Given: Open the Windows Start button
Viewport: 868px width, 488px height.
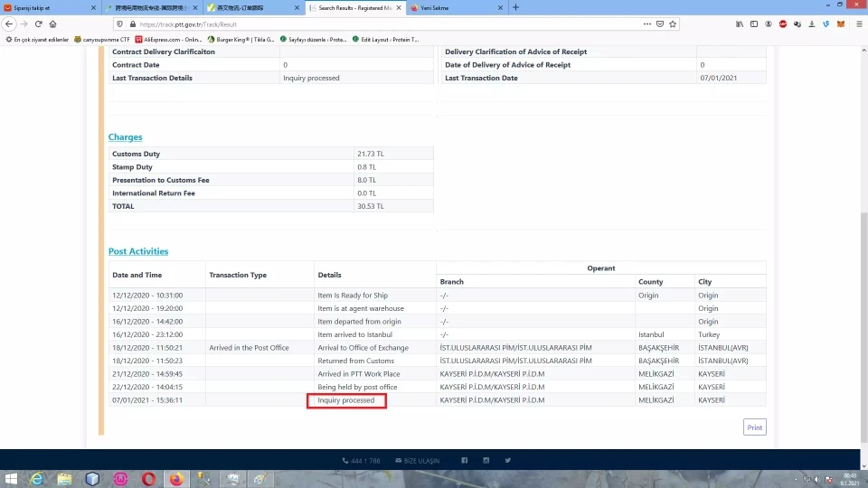Looking at the screenshot, I should pos(11,479).
